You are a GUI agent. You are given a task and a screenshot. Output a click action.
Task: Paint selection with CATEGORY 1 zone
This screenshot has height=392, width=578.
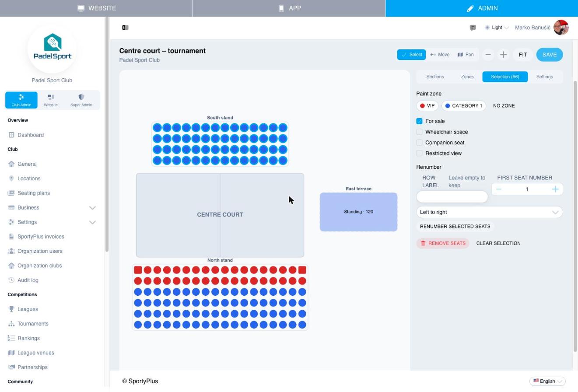point(464,106)
